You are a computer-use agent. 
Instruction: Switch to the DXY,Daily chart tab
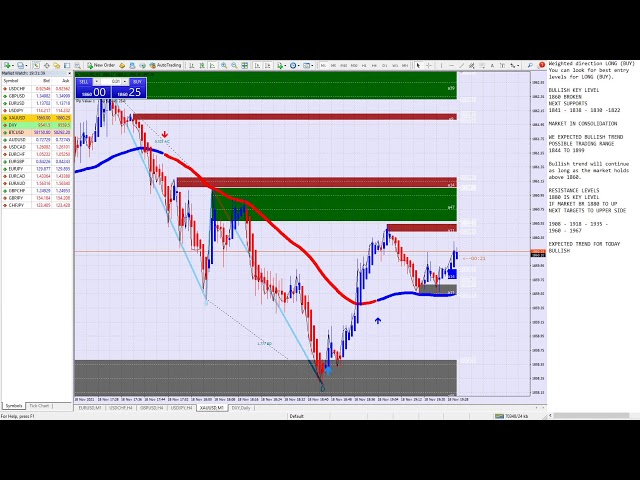[242, 408]
